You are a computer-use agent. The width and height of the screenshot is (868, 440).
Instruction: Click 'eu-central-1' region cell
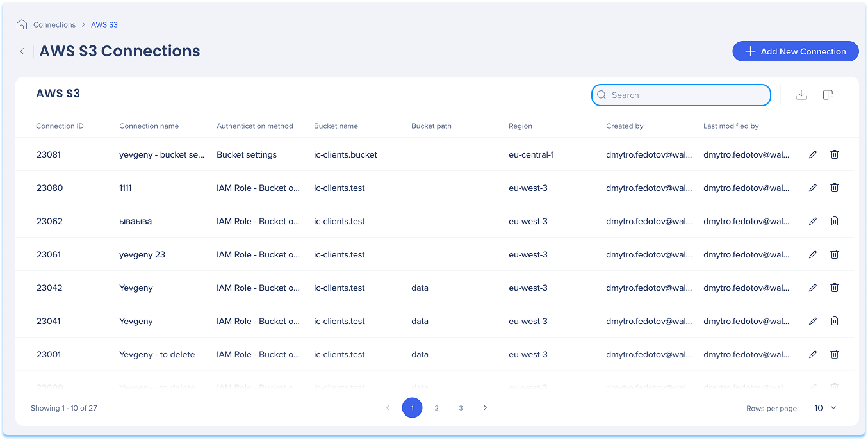531,154
